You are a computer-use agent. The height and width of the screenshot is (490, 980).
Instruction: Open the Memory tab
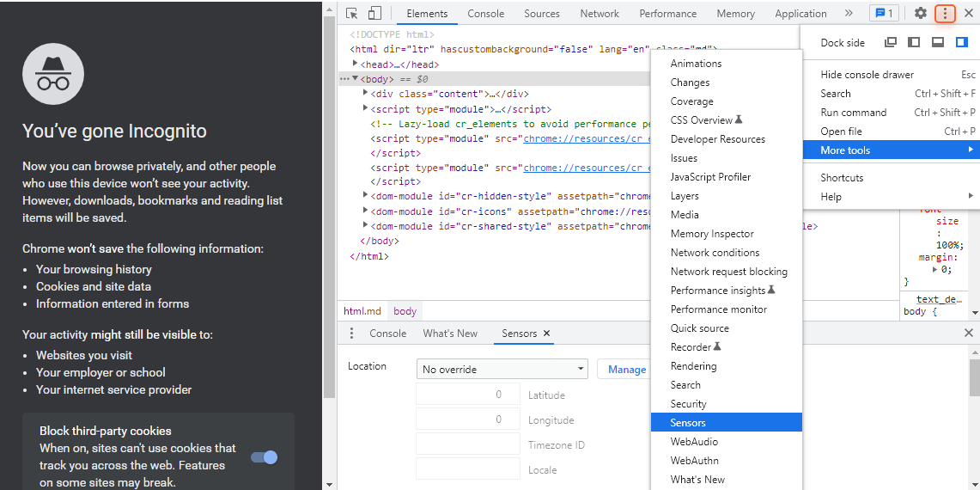point(735,13)
